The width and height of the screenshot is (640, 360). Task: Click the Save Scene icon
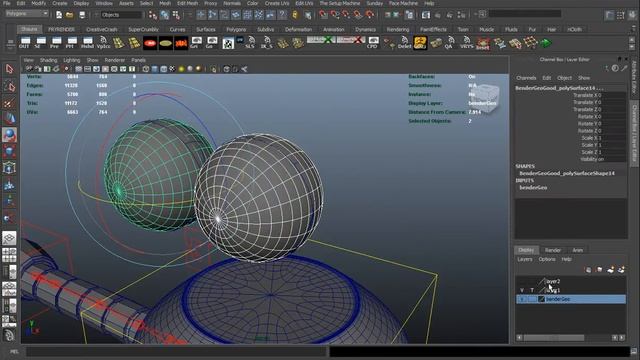click(x=82, y=15)
